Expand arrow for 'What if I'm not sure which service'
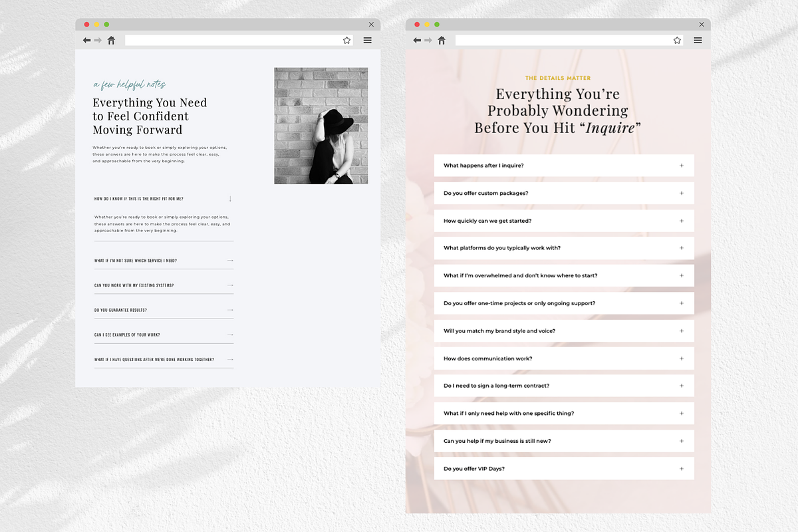The width and height of the screenshot is (798, 532). 230,261
